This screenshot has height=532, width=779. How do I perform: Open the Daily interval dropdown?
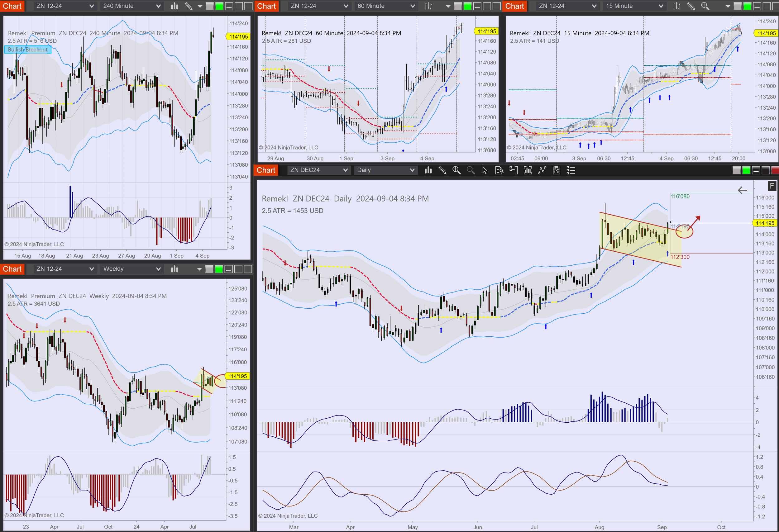point(385,170)
